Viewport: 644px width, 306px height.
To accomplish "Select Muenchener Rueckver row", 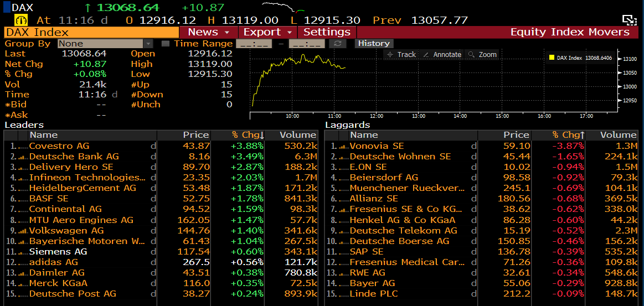I will 481,188.
